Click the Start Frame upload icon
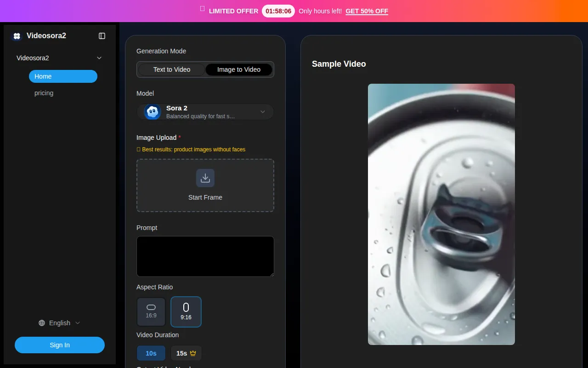This screenshot has height=368, width=588. (x=205, y=178)
